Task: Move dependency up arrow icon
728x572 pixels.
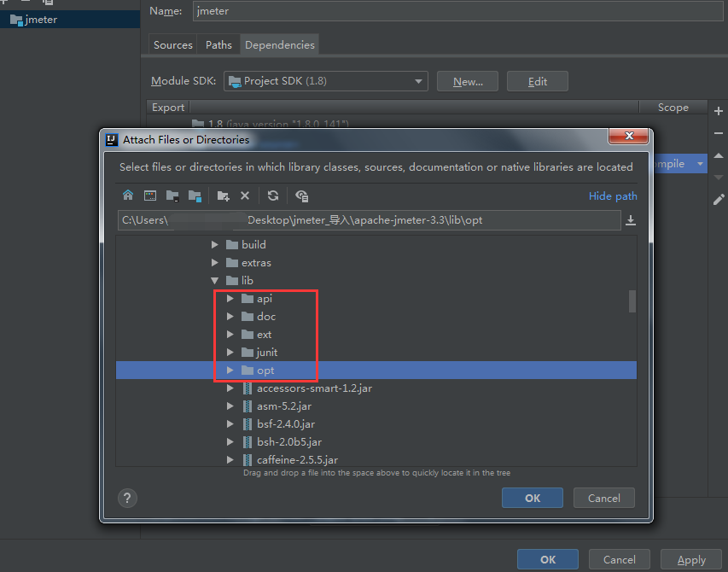Action: (x=719, y=155)
